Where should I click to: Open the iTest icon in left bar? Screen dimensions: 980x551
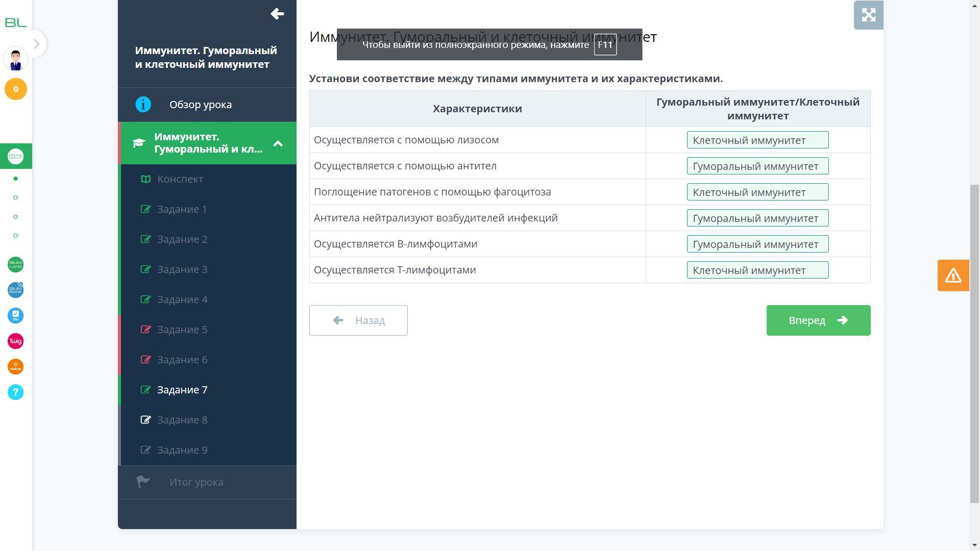(x=15, y=316)
